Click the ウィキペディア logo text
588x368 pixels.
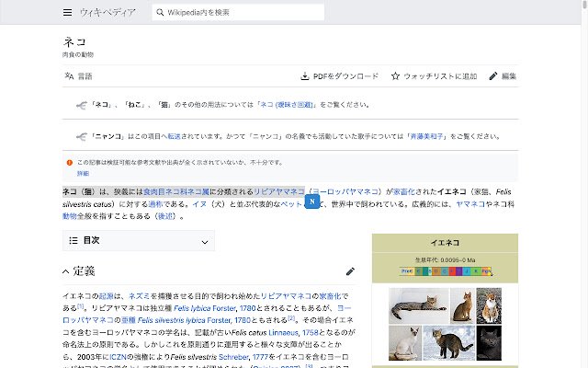coord(107,12)
